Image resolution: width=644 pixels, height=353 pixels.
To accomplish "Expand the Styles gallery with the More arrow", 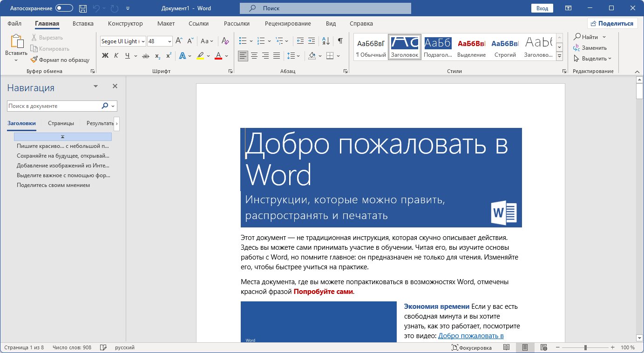I will point(559,57).
